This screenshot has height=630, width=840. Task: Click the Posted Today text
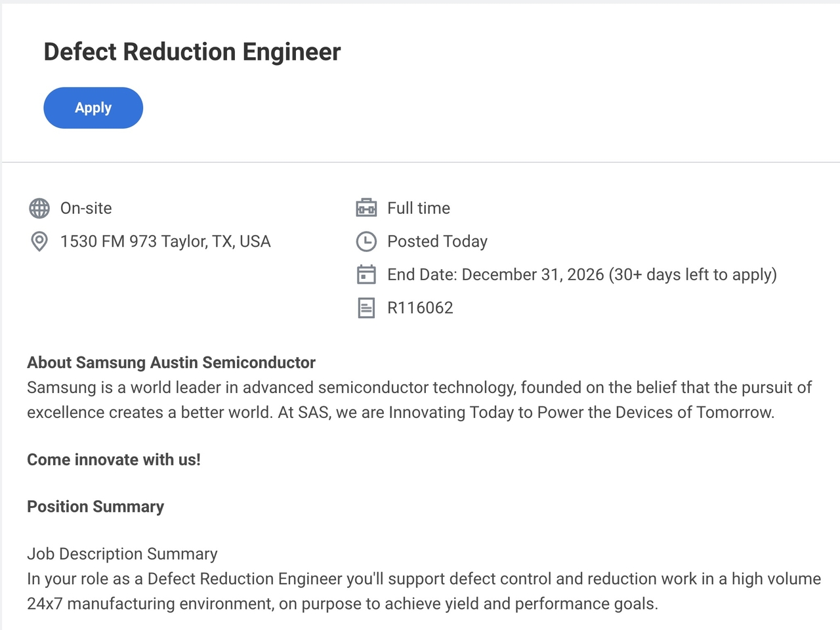coord(437,241)
